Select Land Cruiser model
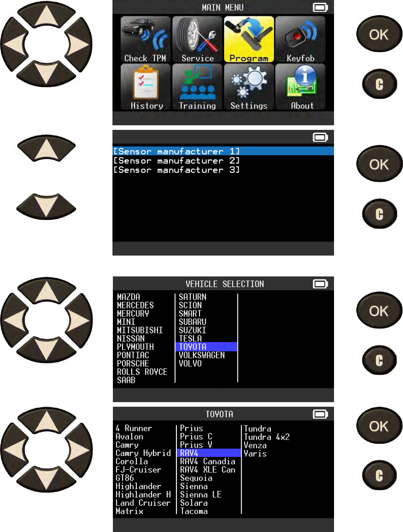This screenshot has width=403, height=532. [x=143, y=503]
